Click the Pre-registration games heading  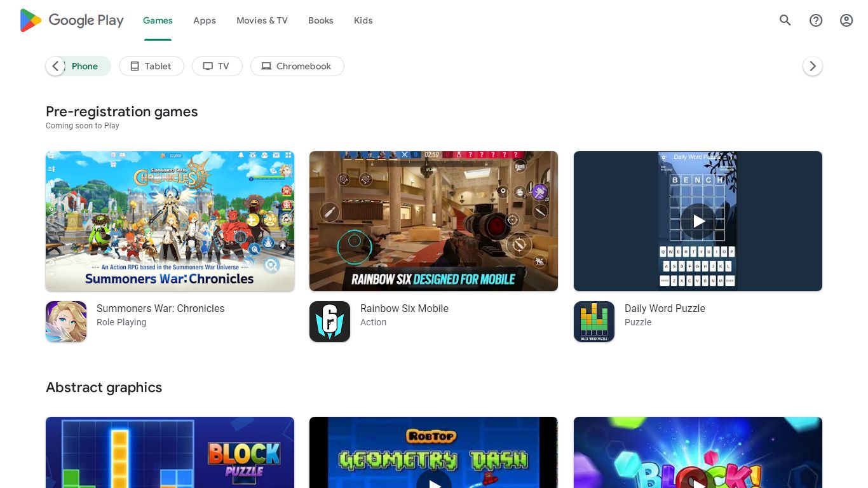click(x=122, y=112)
